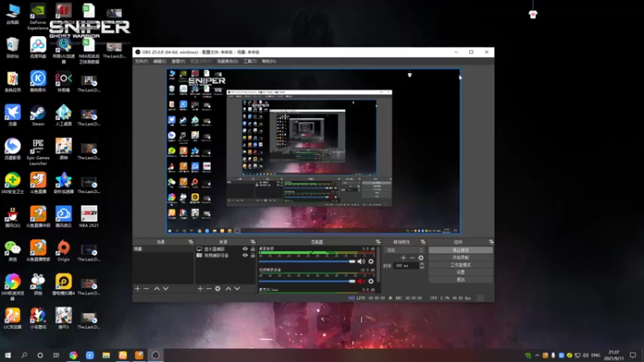
Task: Open desktop audio settings gear
Action: coord(371,261)
